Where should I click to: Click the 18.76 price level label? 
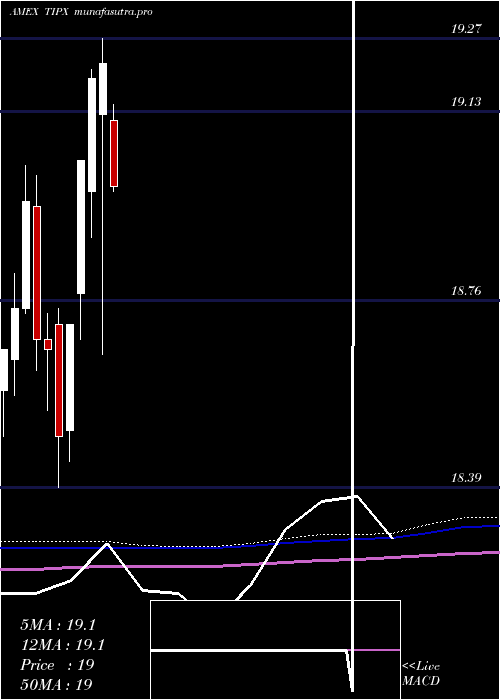coord(466,292)
